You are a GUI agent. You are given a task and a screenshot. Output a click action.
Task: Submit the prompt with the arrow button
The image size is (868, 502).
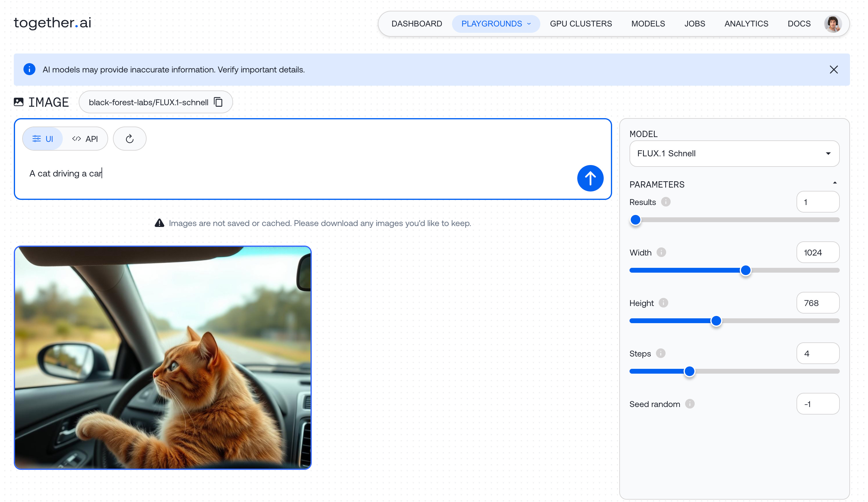click(x=590, y=178)
